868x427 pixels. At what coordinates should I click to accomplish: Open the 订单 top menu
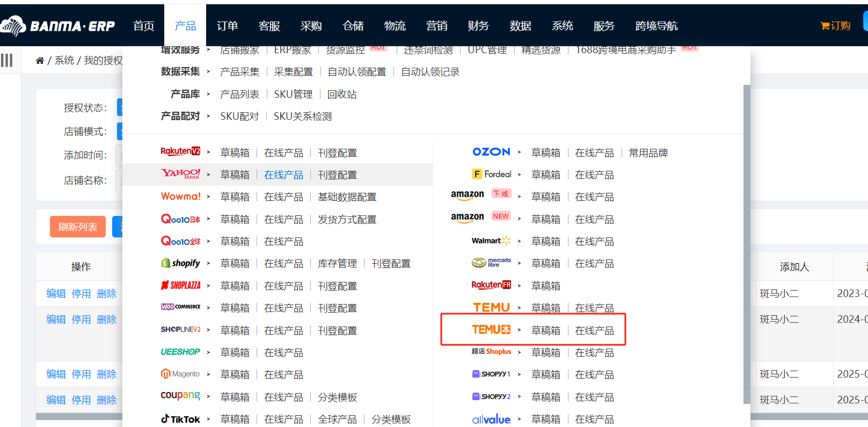coord(228,26)
